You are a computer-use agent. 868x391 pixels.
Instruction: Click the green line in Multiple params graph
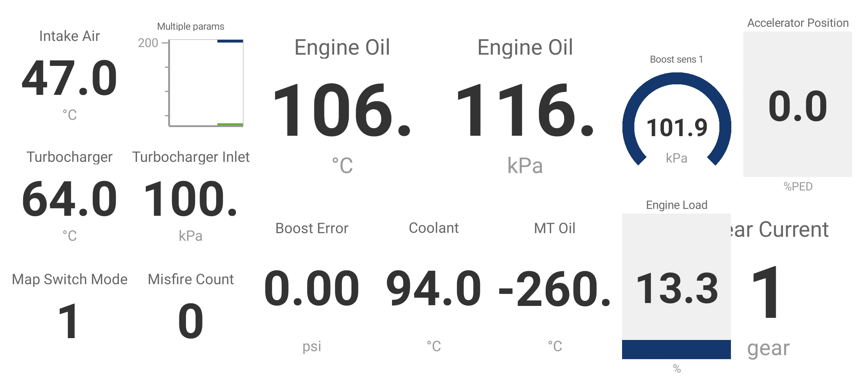[x=230, y=125]
